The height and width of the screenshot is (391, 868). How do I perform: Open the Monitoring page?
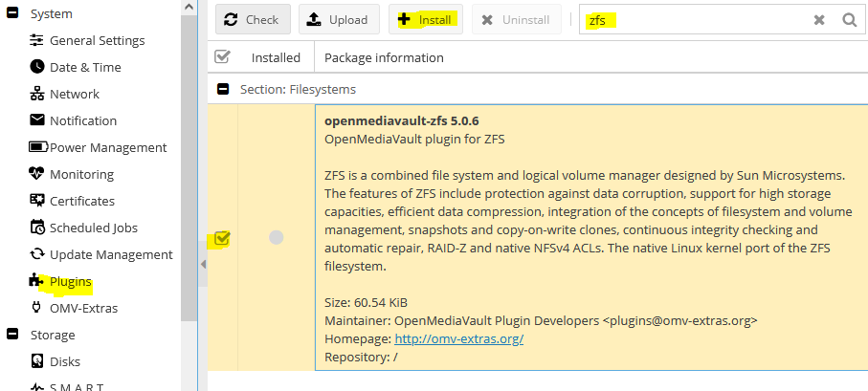click(81, 174)
